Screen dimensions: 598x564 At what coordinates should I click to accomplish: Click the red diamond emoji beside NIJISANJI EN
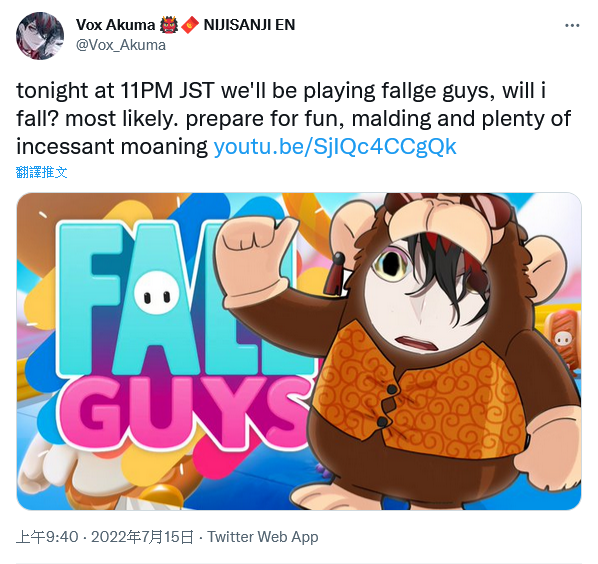click(x=190, y=26)
